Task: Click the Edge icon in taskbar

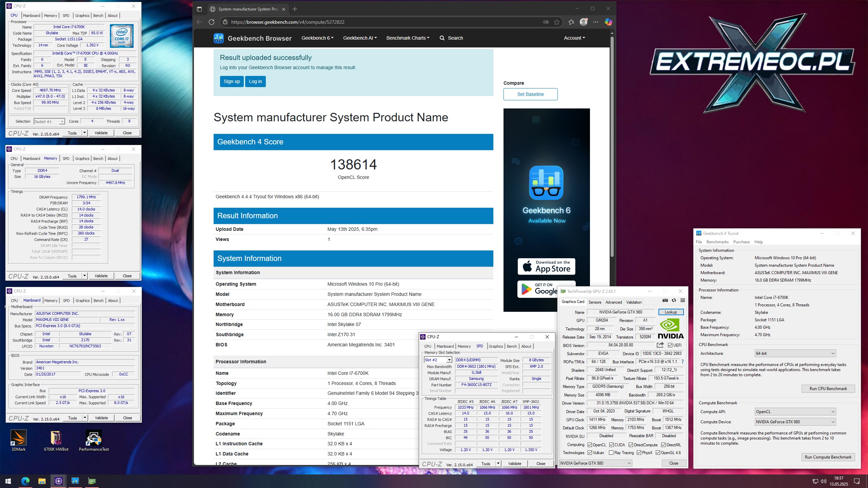Action: point(25,481)
